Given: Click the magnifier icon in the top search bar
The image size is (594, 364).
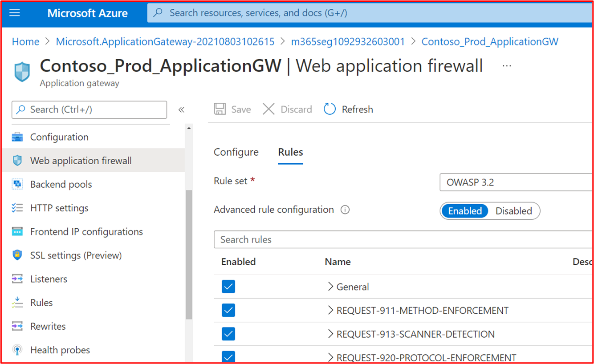Looking at the screenshot, I should click(x=158, y=13).
